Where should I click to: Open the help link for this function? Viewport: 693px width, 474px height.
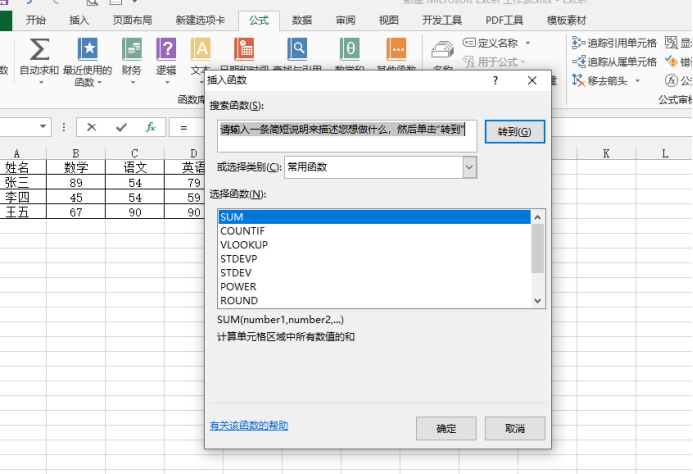coord(249,426)
